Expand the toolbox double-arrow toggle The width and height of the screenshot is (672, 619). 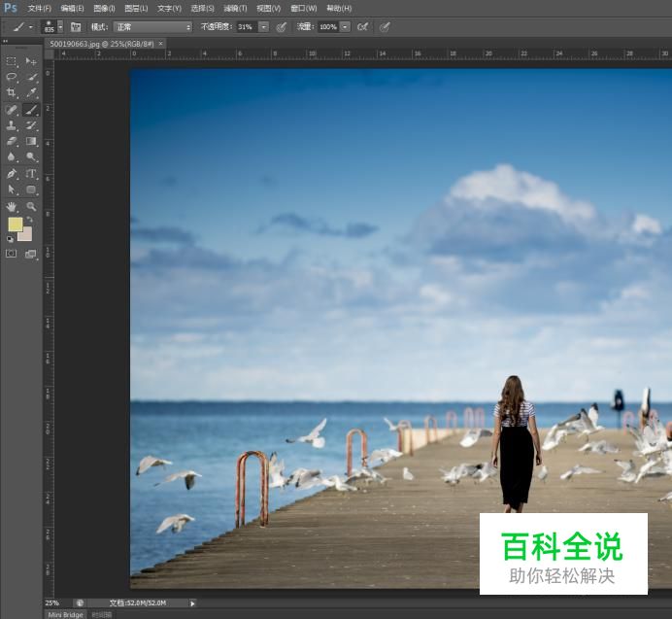coord(5,41)
